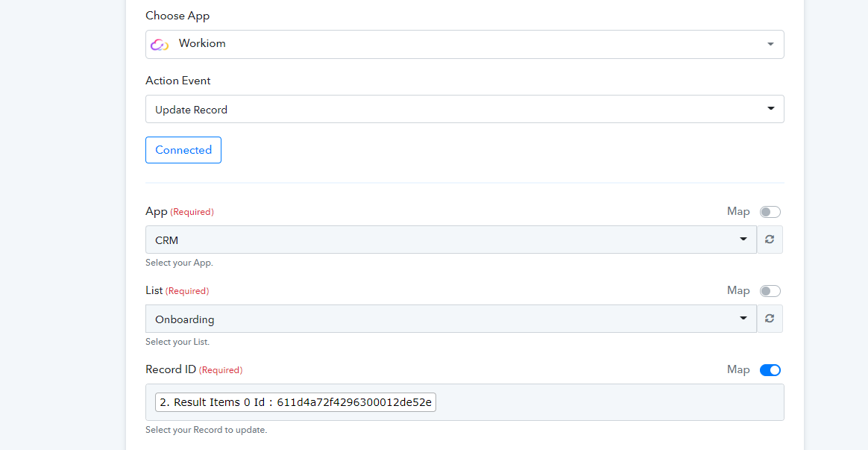
Task: Enable the Map toggle for List
Action: point(770,291)
